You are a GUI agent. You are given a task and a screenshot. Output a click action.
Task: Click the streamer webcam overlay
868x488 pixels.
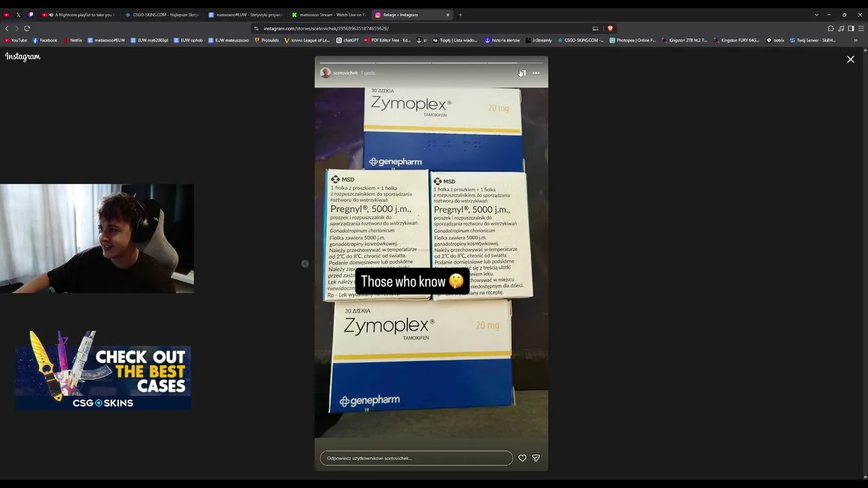click(x=97, y=239)
